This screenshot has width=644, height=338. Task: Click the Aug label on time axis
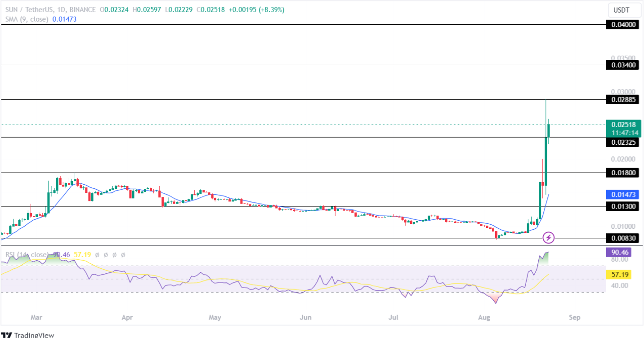(484, 317)
